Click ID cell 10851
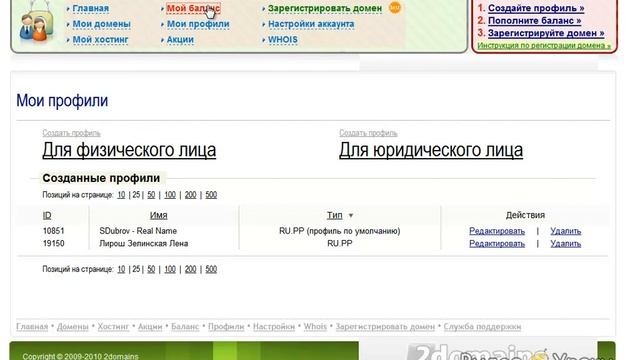The width and height of the screenshot is (640, 360). point(53,231)
